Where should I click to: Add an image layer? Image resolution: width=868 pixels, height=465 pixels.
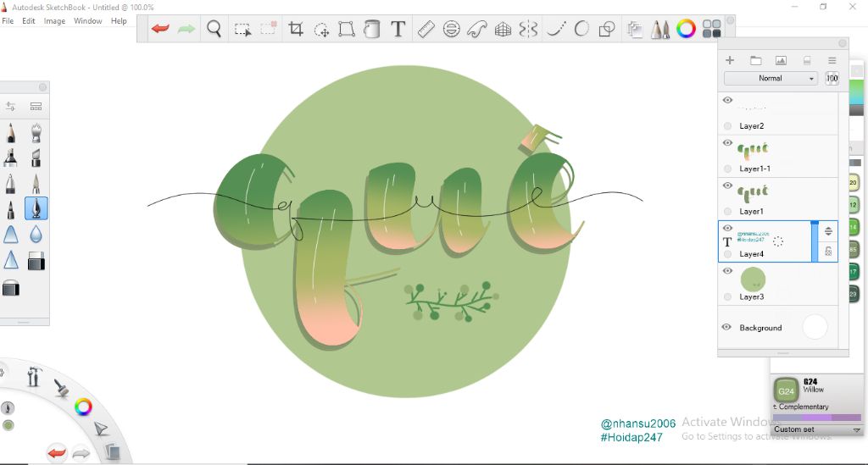click(x=781, y=60)
